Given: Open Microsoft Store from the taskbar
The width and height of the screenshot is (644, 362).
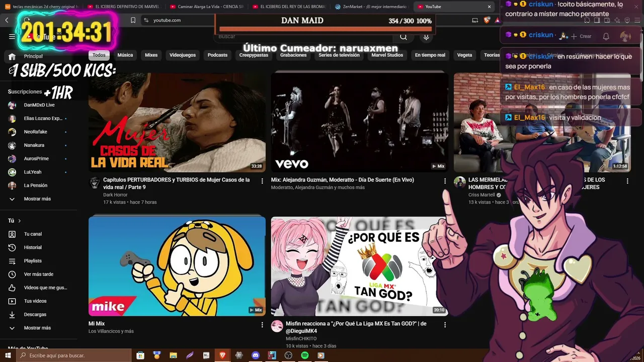Looking at the screenshot, I should tap(140, 355).
